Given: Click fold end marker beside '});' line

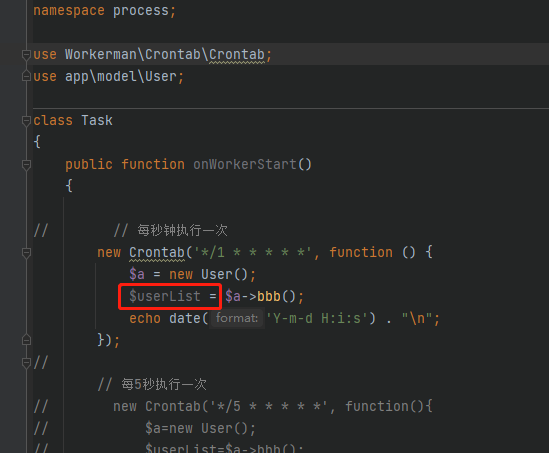Looking at the screenshot, I should (x=26, y=340).
